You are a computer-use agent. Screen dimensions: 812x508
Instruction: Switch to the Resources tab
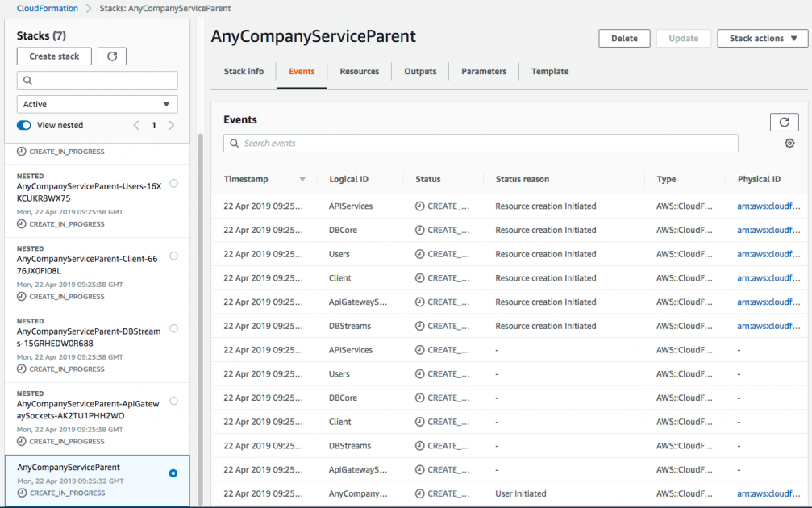359,71
